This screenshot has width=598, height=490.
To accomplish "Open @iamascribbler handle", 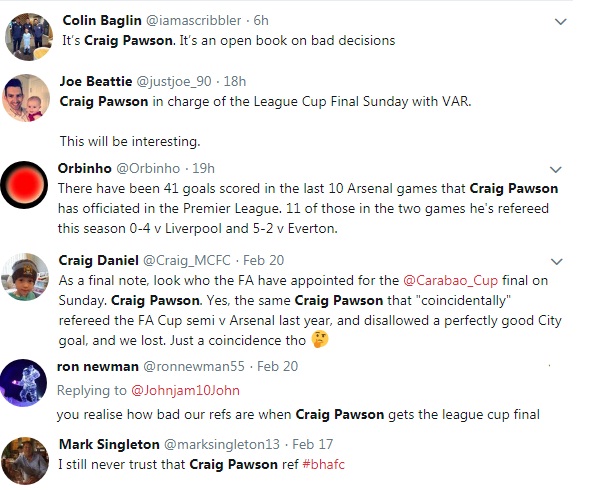I will tap(194, 21).
